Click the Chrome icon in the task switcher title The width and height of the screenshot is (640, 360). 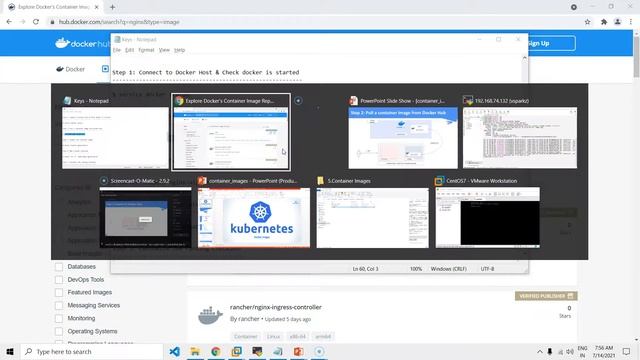click(x=179, y=100)
